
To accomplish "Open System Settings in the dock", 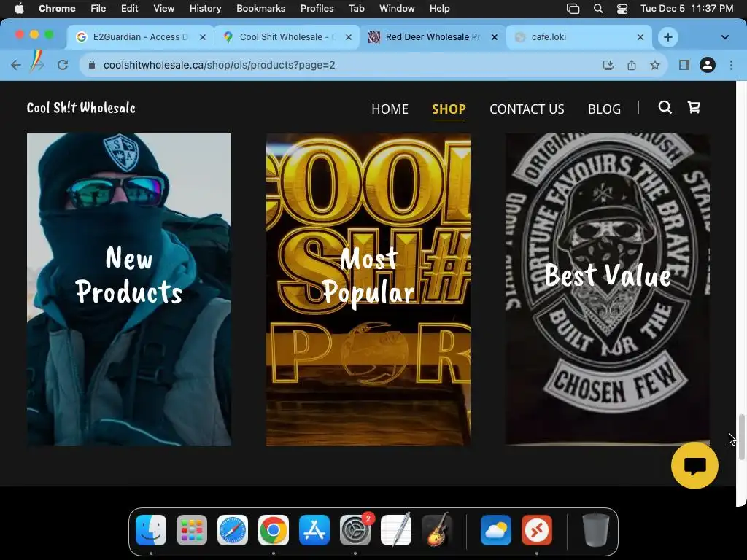I will pos(355,530).
